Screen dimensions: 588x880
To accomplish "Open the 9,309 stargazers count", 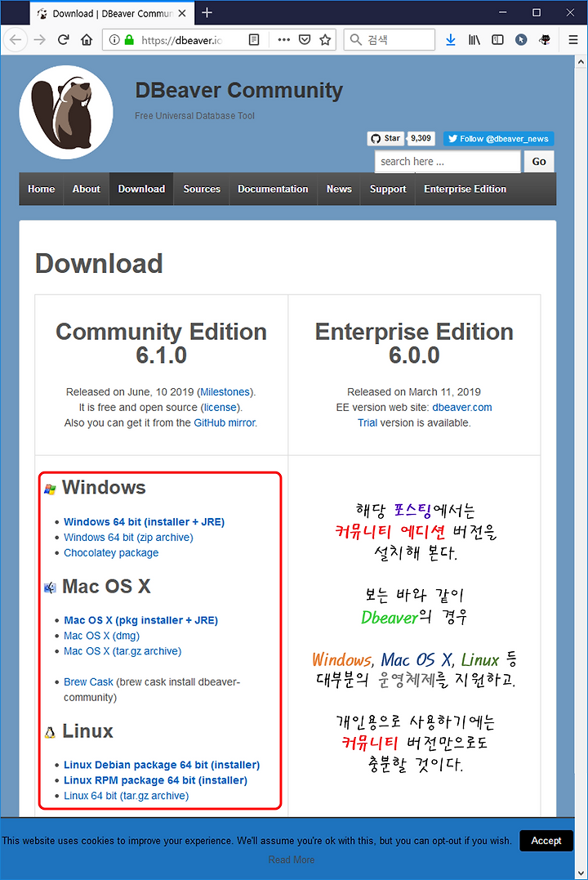I will point(421,138).
